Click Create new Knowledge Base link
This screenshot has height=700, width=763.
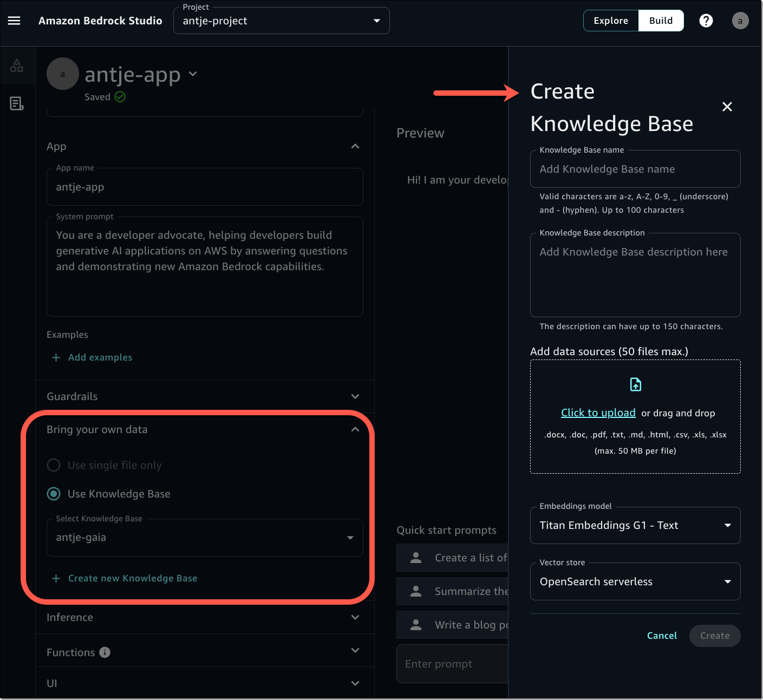click(133, 578)
